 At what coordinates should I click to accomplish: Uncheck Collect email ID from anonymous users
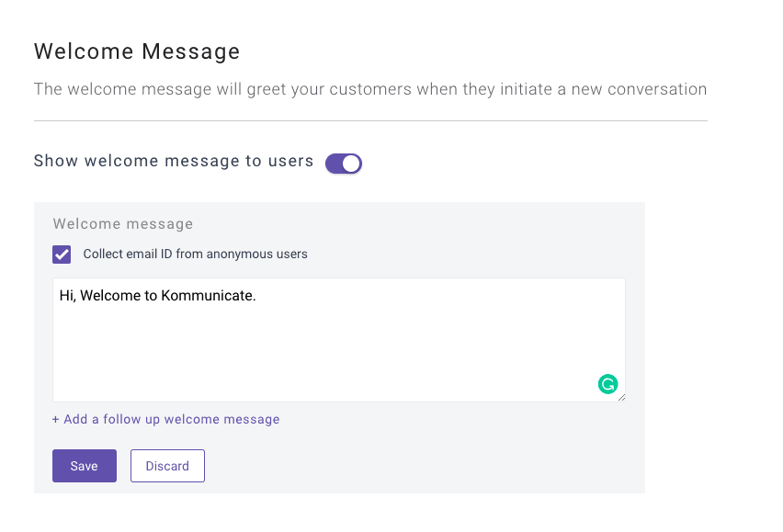tap(62, 255)
